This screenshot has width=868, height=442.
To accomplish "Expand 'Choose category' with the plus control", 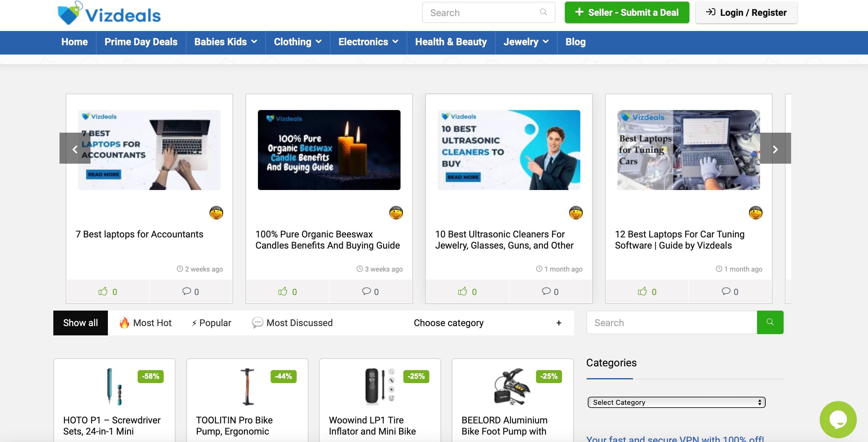I will pyautogui.click(x=558, y=322).
